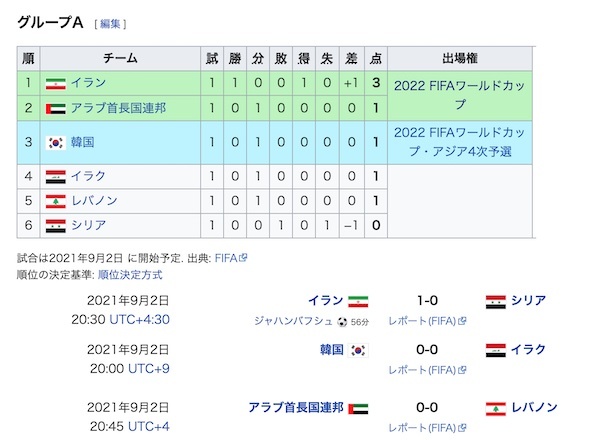The image size is (600, 440).
Task: Open the 編集 edit link beside グループA
Action: coord(110,24)
